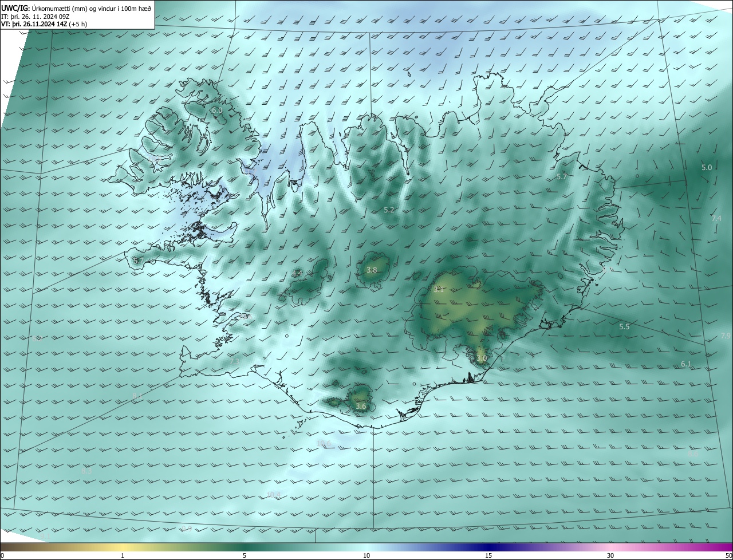This screenshot has height=560, width=733.
Task: Click the 30 tick label on the color scale
Action: pyautogui.click(x=610, y=555)
